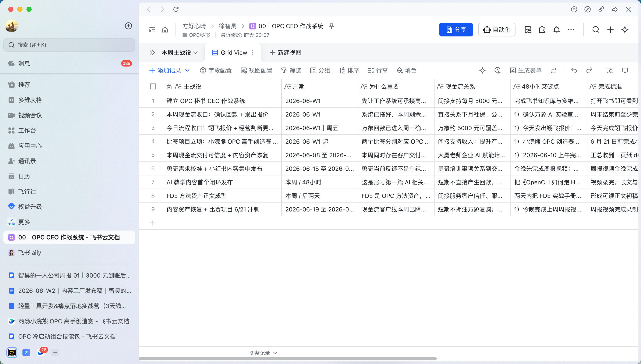Open 视频会议 in the sidebar
This screenshot has height=364, width=641.
coord(69,115)
